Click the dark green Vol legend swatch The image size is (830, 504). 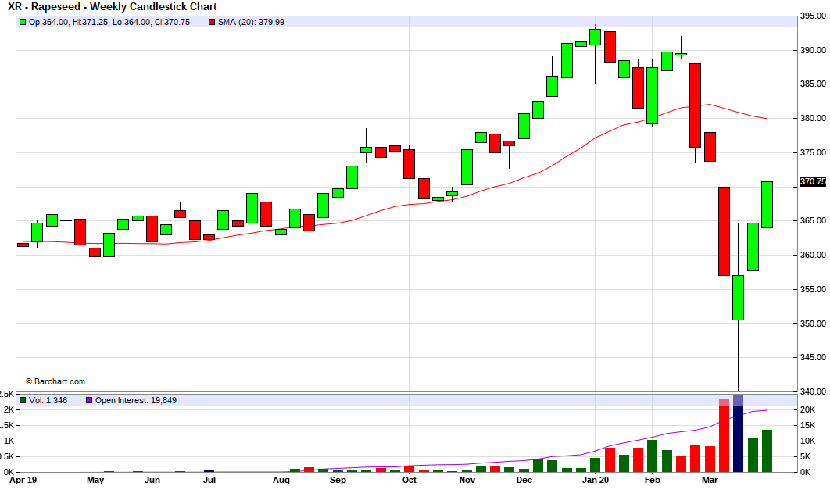(x=23, y=400)
